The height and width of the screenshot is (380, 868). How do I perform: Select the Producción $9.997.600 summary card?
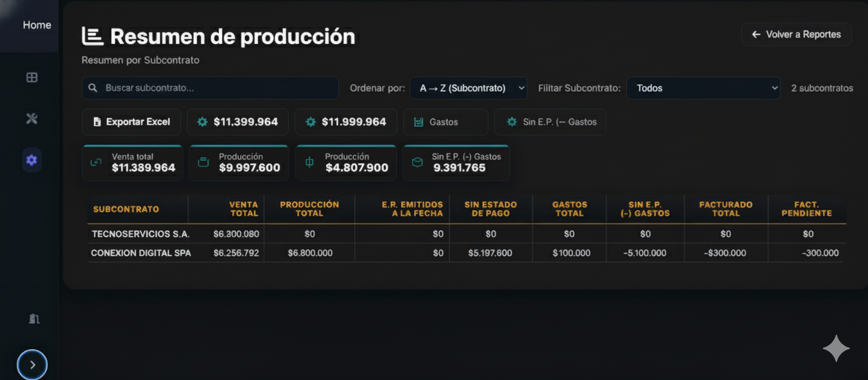[238, 162]
